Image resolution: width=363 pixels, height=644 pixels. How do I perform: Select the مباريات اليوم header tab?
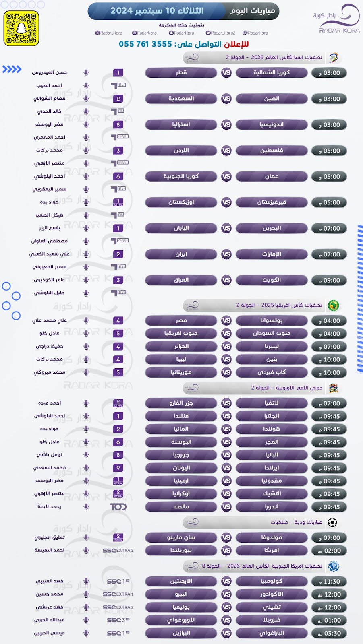tap(252, 11)
